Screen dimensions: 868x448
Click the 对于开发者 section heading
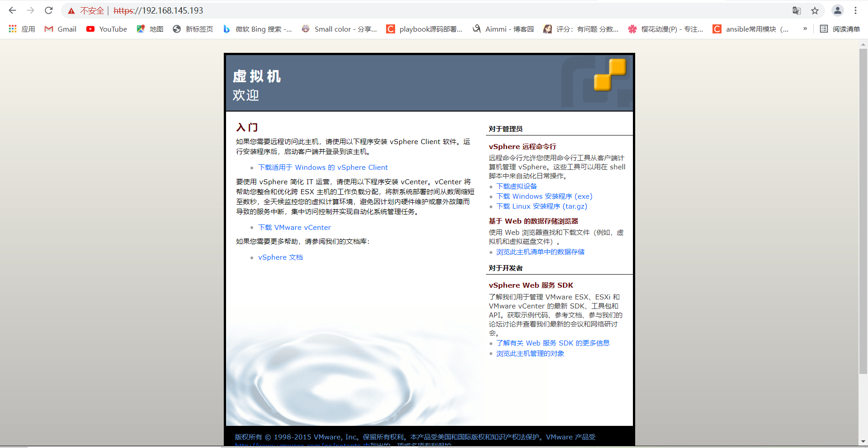point(505,268)
